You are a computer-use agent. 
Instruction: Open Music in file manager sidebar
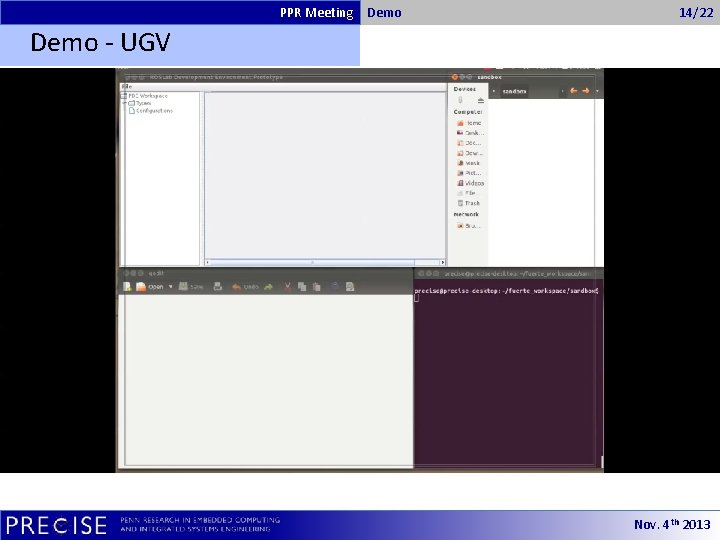point(468,163)
